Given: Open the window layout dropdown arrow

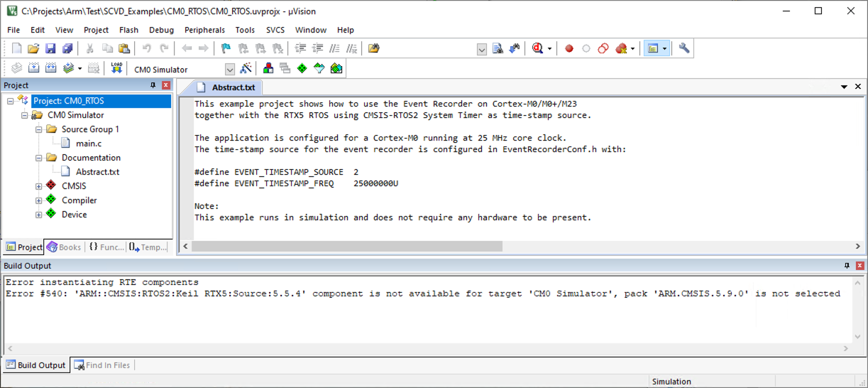Looking at the screenshot, I should click(664, 48).
